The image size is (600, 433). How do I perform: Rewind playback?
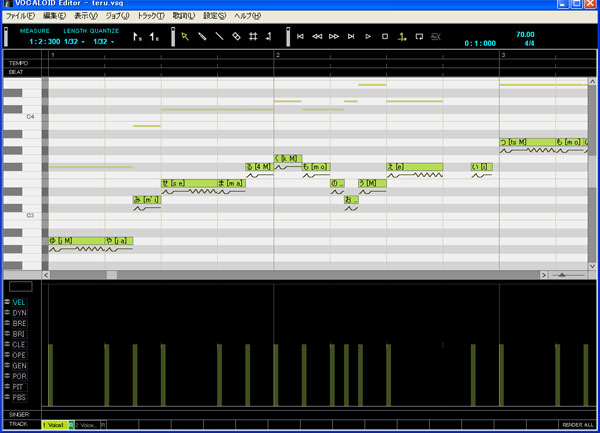click(x=317, y=36)
